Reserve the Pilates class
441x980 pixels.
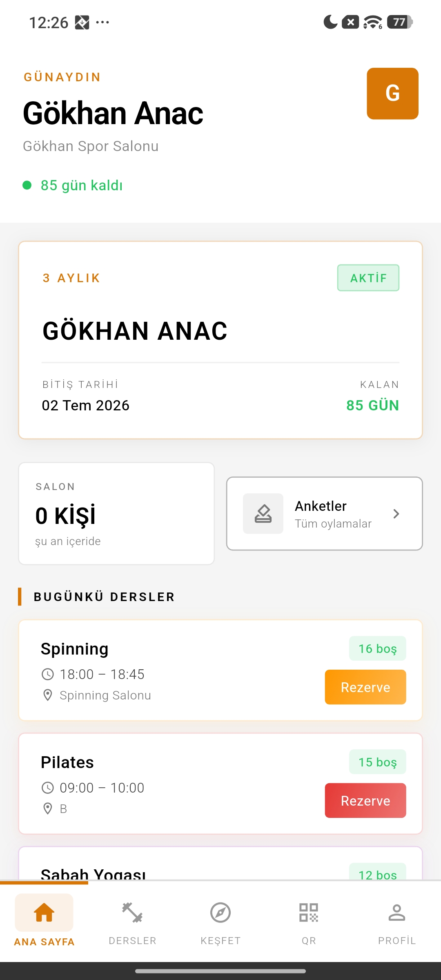pos(365,801)
